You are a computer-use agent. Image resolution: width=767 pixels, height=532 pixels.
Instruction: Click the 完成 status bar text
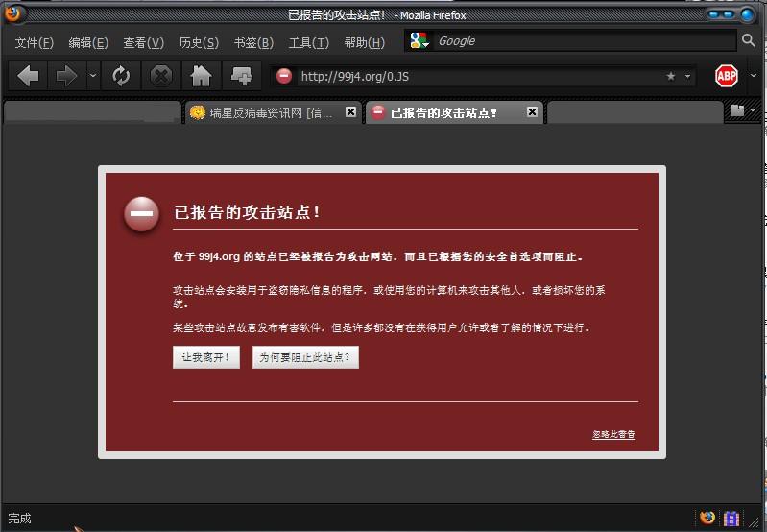point(19,519)
